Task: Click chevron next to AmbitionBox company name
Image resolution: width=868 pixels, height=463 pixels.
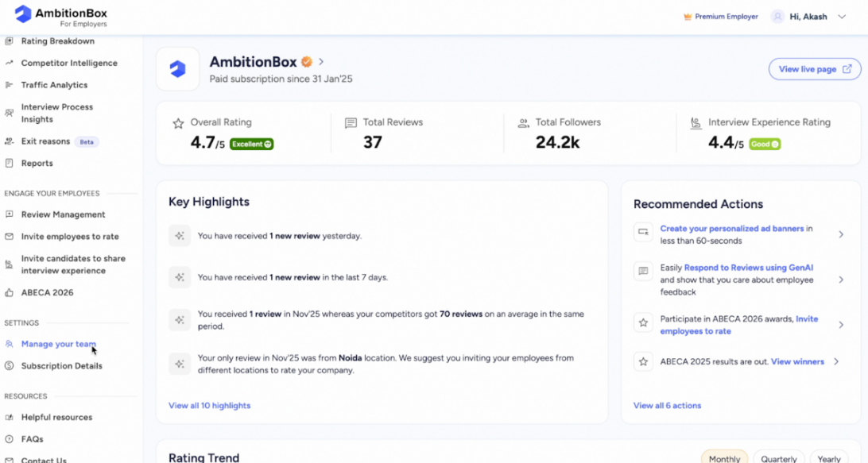Action: (x=321, y=62)
